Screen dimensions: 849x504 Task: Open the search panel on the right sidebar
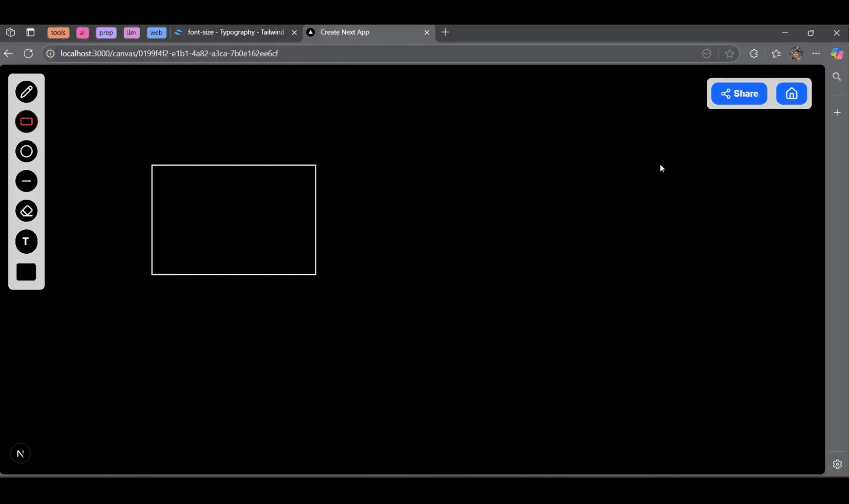coord(837,76)
